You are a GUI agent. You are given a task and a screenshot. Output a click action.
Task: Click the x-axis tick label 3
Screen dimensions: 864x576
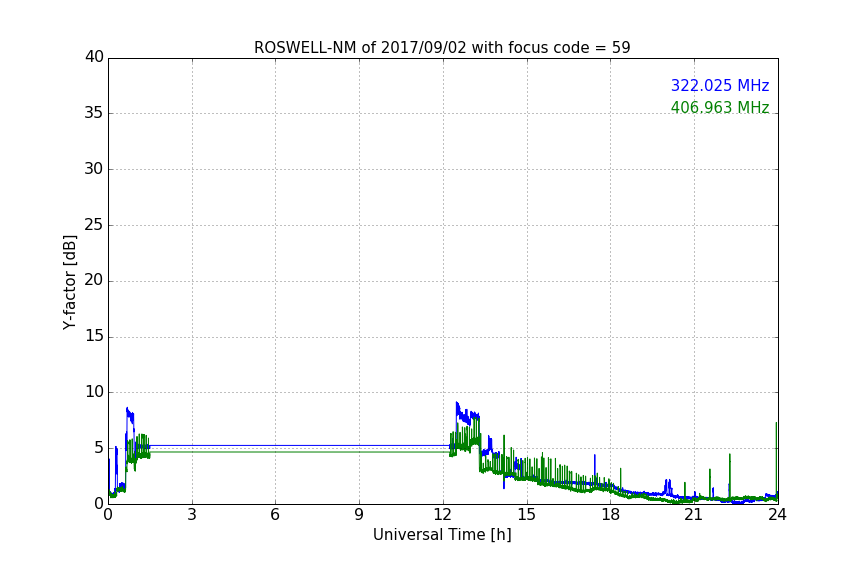coord(192,515)
